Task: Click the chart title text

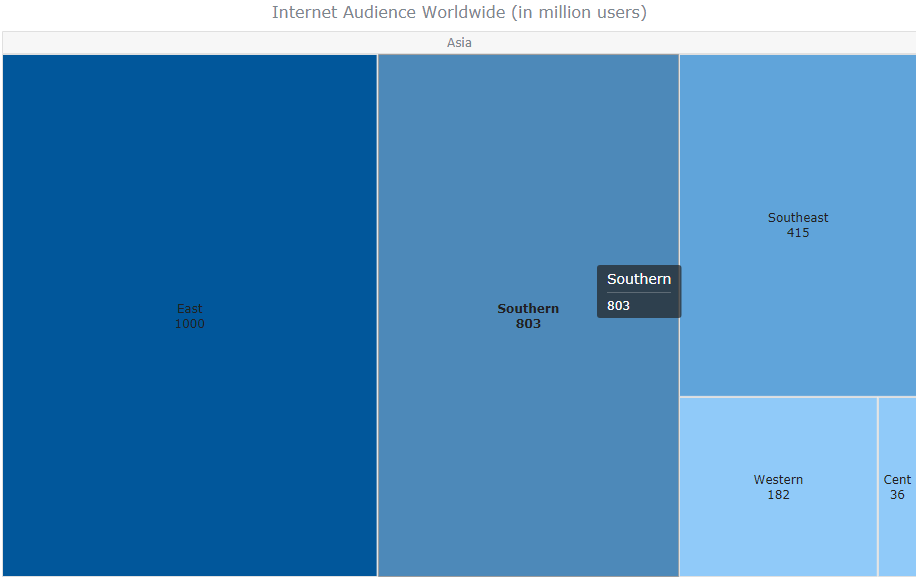Action: click(459, 13)
